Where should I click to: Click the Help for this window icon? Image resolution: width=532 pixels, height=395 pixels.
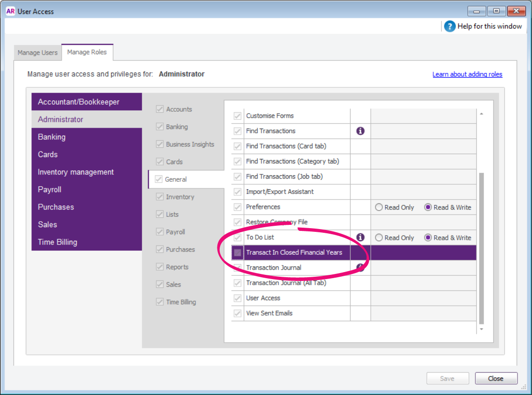click(450, 27)
